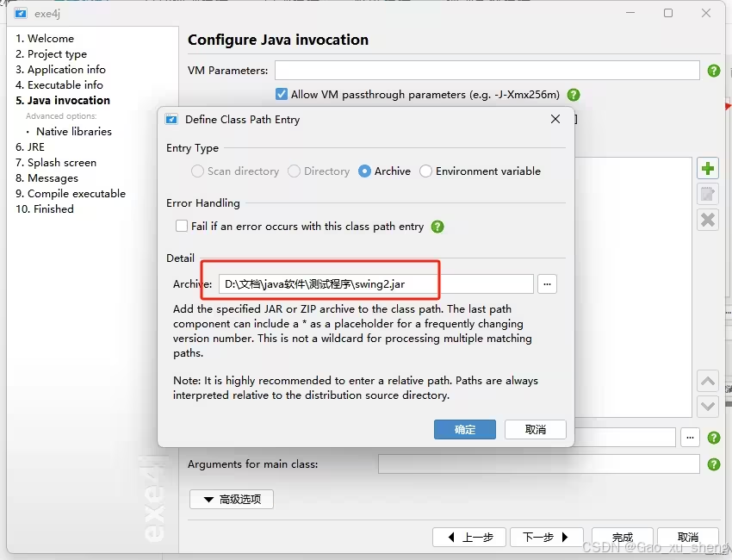The height and width of the screenshot is (560, 732).
Task: Confirm dialog with 确定 button
Action: tap(465, 429)
